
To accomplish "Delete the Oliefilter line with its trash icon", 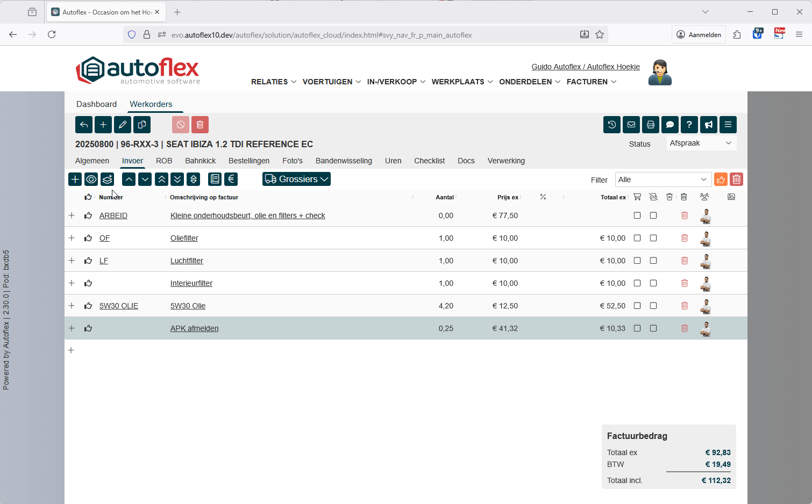I will 685,238.
